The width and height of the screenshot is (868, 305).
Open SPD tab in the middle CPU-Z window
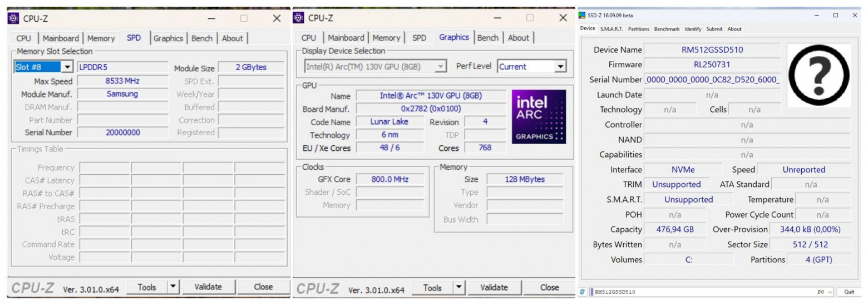420,38
